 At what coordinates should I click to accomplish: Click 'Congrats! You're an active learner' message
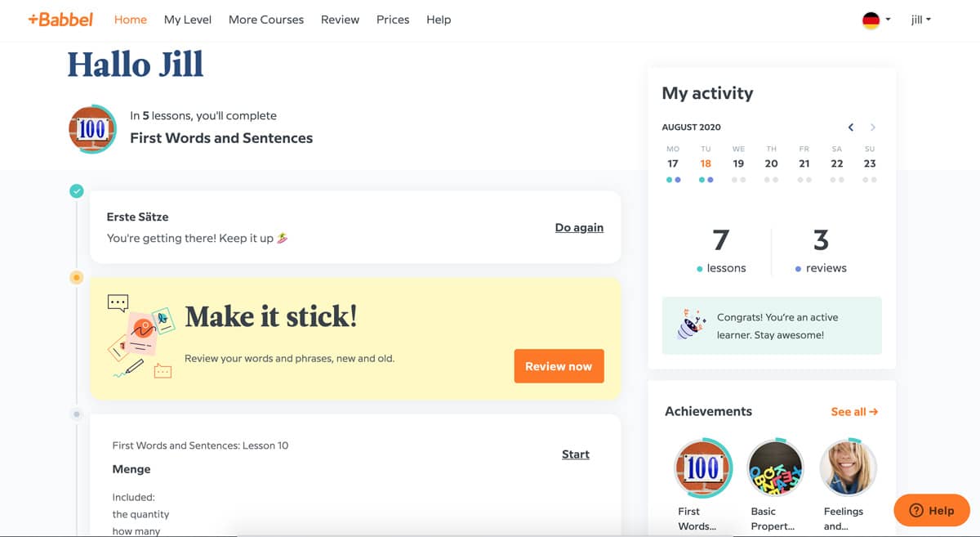click(x=777, y=325)
